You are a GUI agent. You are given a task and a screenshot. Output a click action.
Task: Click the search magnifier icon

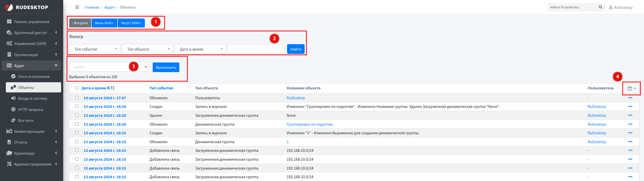[x=600, y=7]
